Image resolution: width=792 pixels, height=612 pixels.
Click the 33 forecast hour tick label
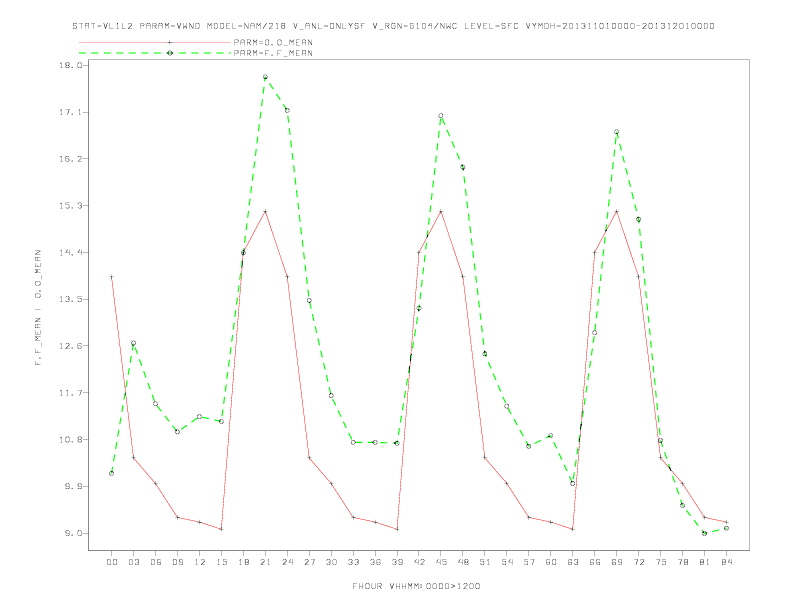[x=353, y=562]
